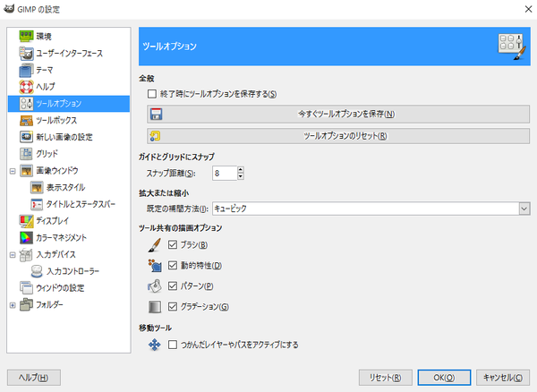Click the タイトルとステータスバー icon
Screen dimensions: 537x392
pyautogui.click(x=37, y=204)
